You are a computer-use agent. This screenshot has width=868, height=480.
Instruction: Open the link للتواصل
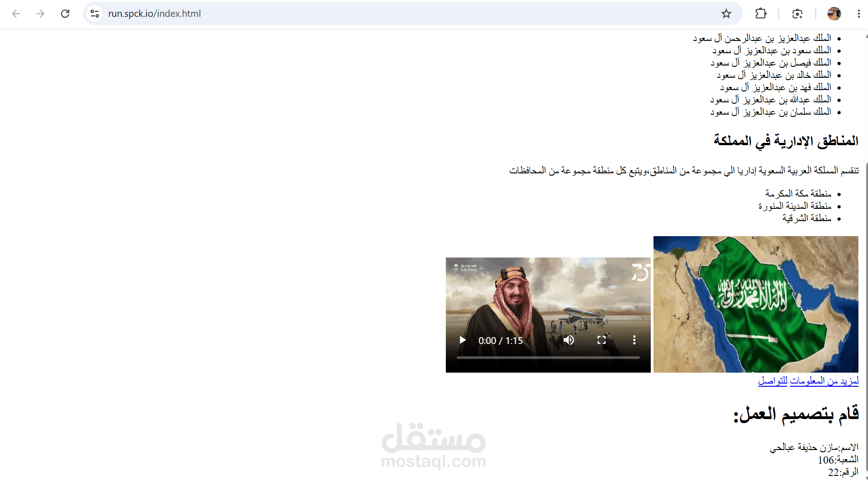773,381
